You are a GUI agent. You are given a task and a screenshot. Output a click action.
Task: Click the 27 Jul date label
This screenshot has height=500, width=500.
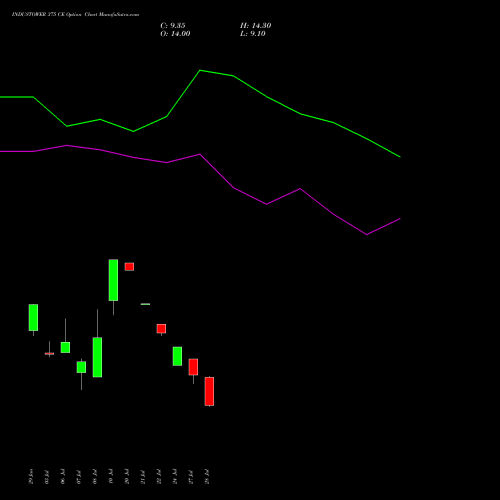coord(191,476)
